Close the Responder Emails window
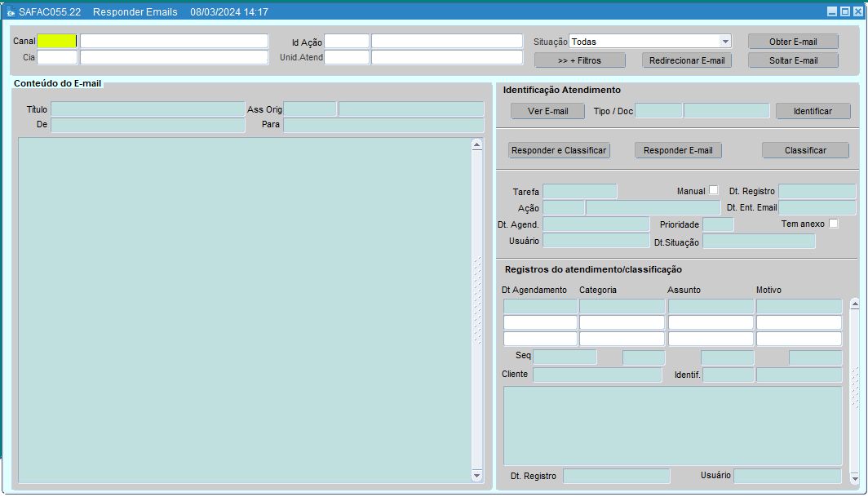868x497 pixels. click(857, 11)
